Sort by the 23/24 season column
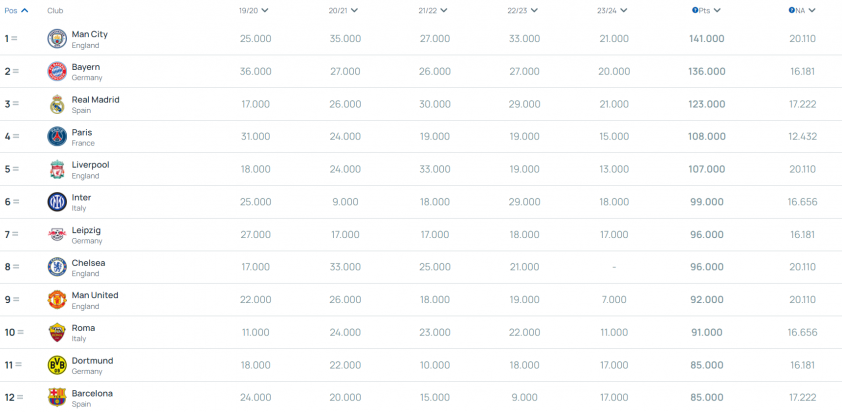This screenshot has width=842, height=412. point(613,10)
